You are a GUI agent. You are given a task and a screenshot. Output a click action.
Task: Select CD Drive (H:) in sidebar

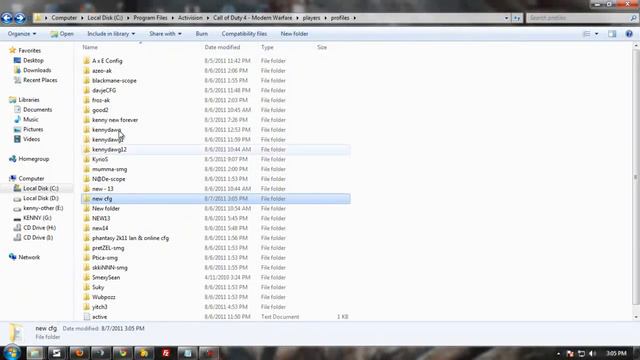point(39,228)
